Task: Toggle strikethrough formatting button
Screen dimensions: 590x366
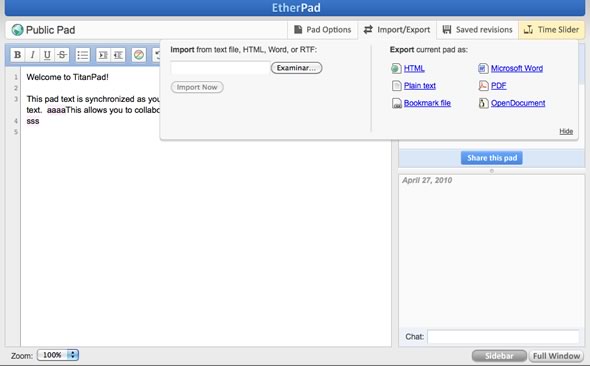Action: pos(62,55)
